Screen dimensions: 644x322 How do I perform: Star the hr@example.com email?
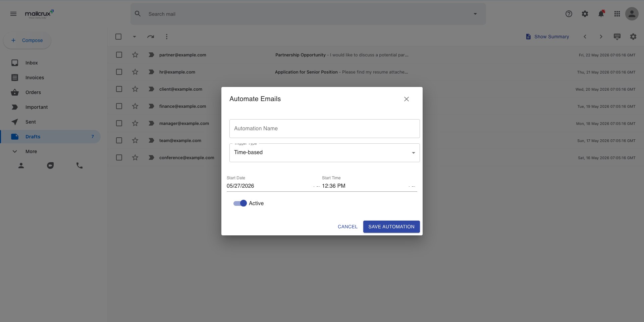135,72
